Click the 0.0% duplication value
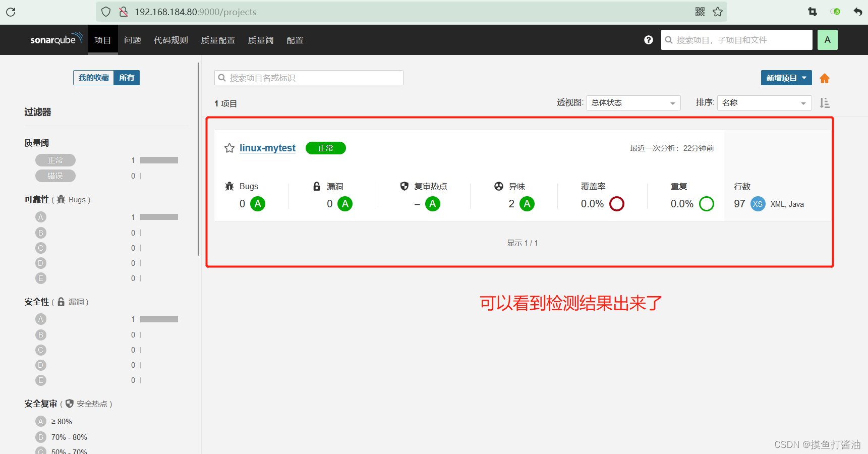868x454 pixels. pos(682,204)
